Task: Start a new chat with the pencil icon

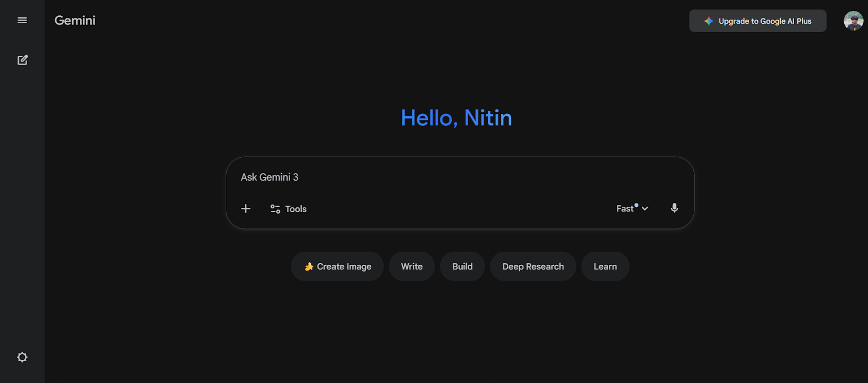Action: coord(22,60)
